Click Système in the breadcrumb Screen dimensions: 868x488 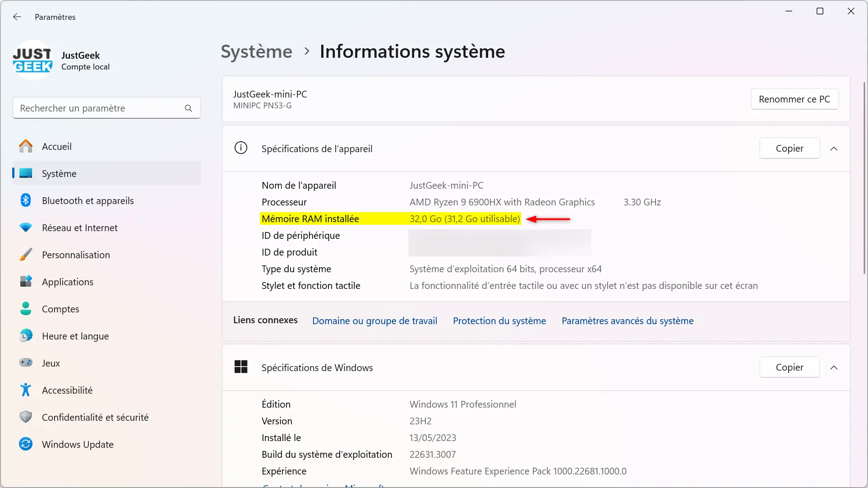(x=256, y=51)
